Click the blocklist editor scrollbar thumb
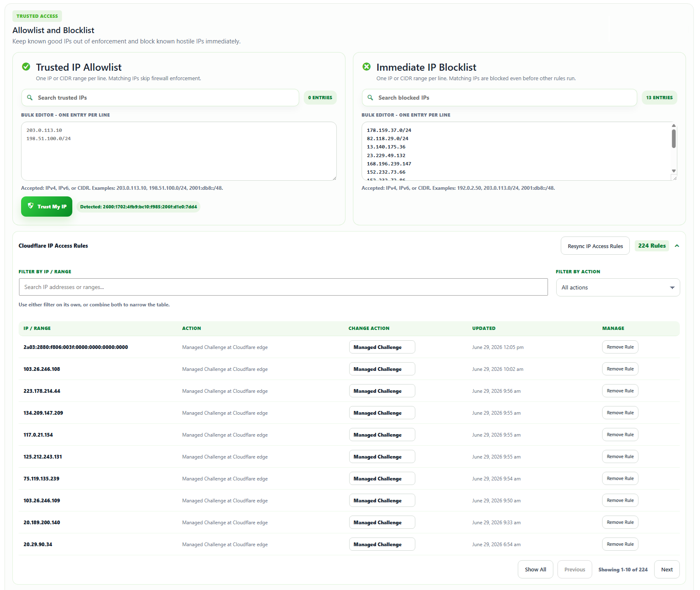700x590 pixels. tap(674, 139)
